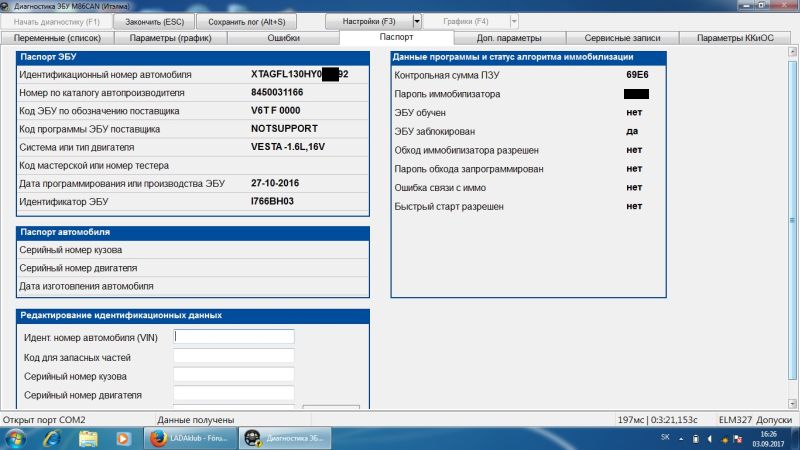Expand the Настройки (F3) dropdown arrow
This screenshot has width=800, height=450.
coord(416,21)
